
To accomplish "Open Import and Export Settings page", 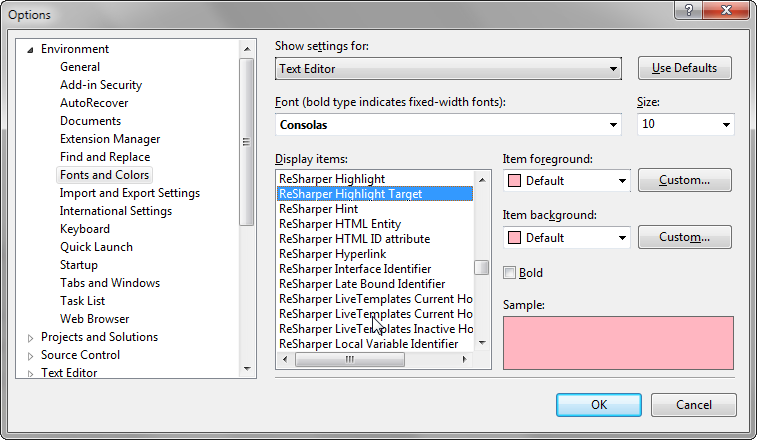I will (130, 193).
